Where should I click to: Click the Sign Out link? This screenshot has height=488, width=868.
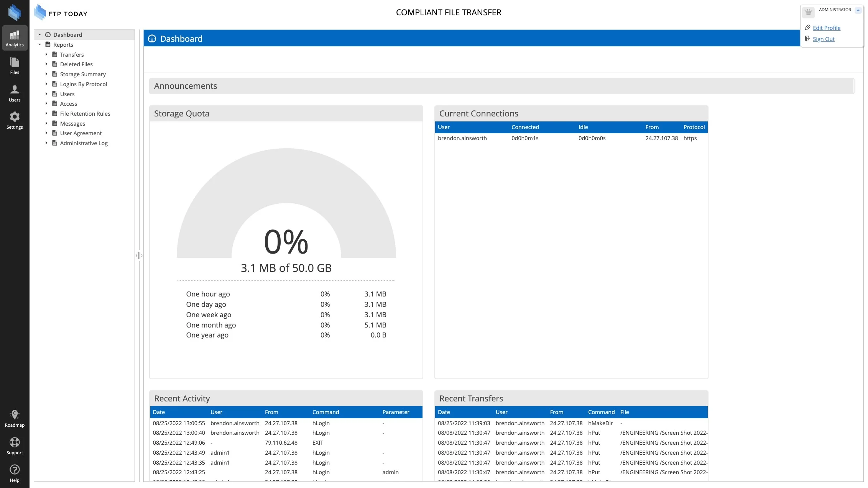(823, 39)
